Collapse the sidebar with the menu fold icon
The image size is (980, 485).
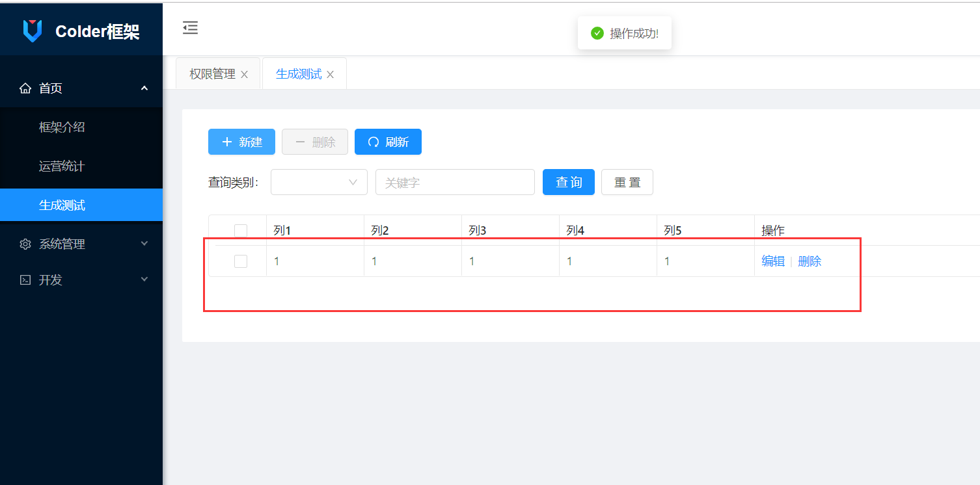coord(190,28)
